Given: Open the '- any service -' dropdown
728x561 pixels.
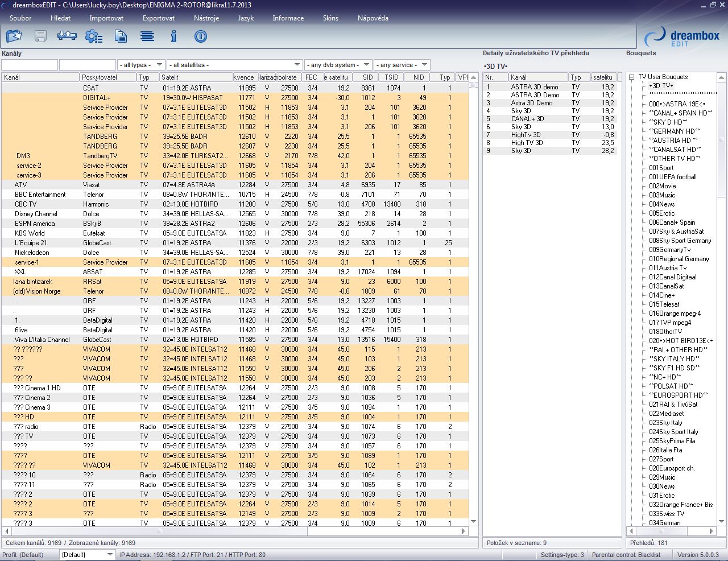Looking at the screenshot, I should coord(402,65).
